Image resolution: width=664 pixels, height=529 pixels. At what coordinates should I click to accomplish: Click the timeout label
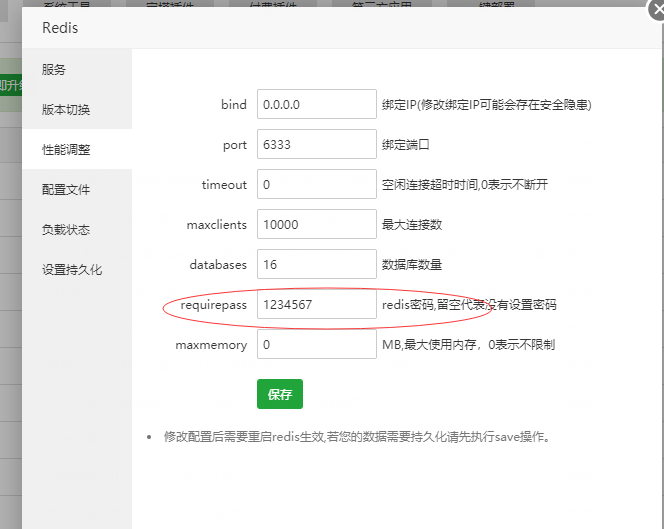click(x=224, y=185)
